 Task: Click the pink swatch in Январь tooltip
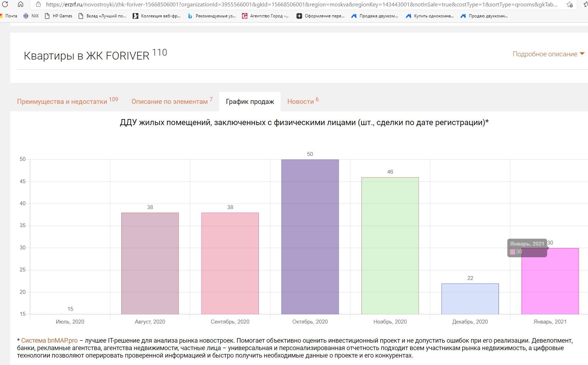(x=512, y=252)
